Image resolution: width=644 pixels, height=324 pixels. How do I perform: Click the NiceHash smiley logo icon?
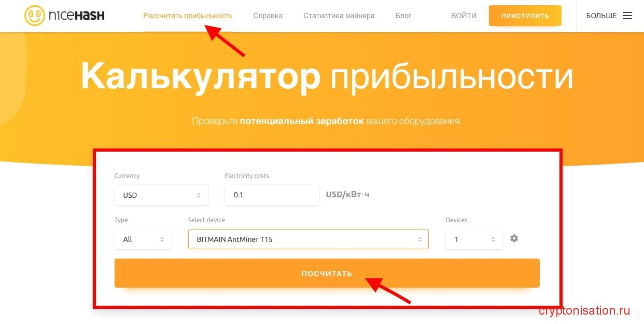pos(35,16)
